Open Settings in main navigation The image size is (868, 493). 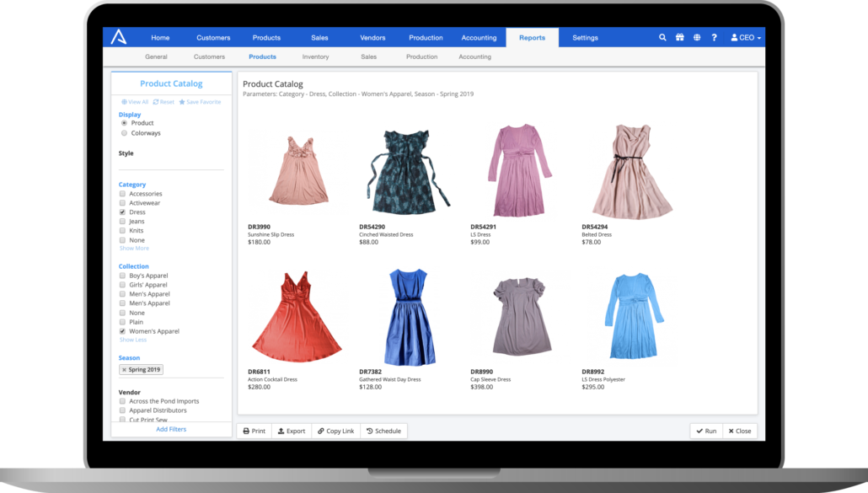click(585, 38)
